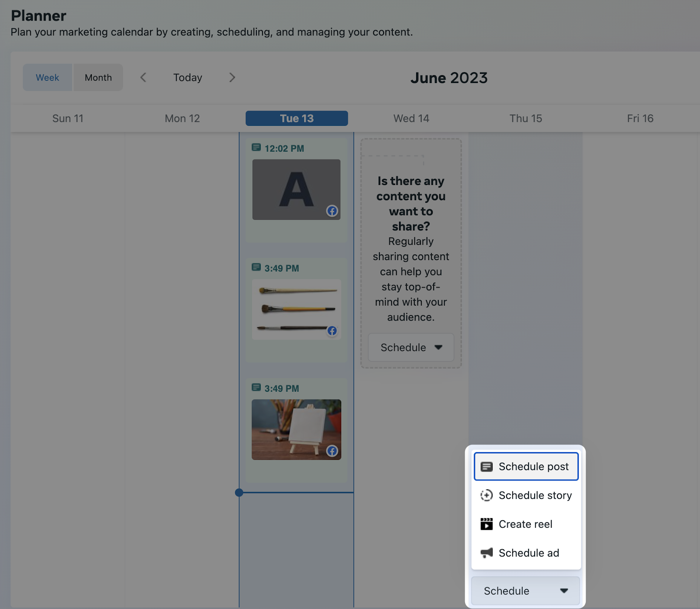Click the post type icon beside 3:49 PM
The height and width of the screenshot is (609, 700).
(255, 268)
